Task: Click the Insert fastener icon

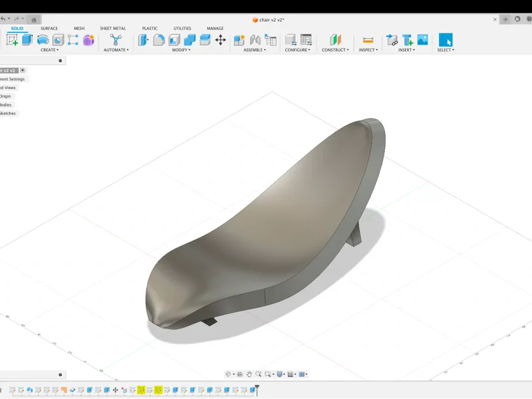Action: [x=407, y=40]
